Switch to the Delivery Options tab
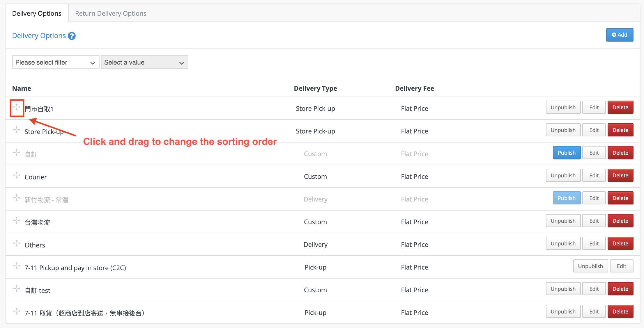Screen dimensions: 644x328 pyautogui.click(x=37, y=13)
